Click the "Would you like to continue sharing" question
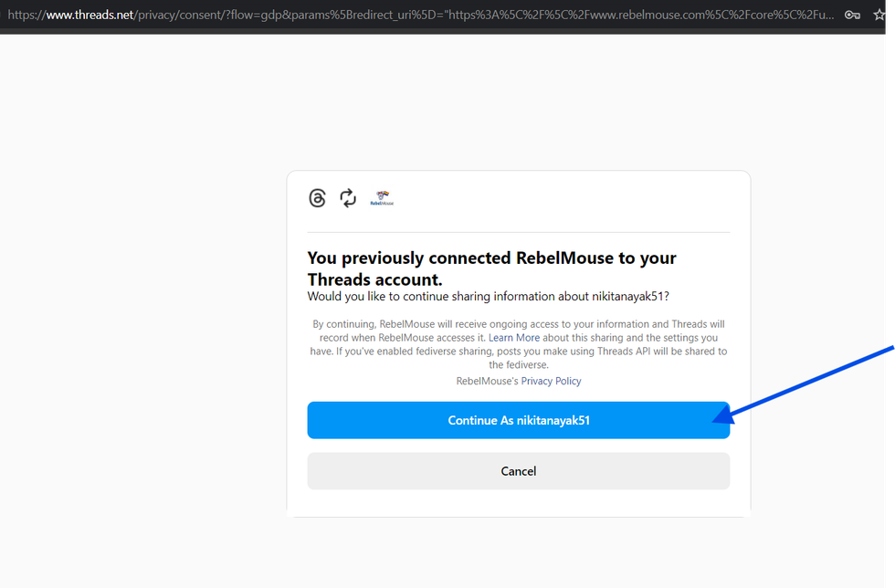895x588 pixels. [x=488, y=297]
